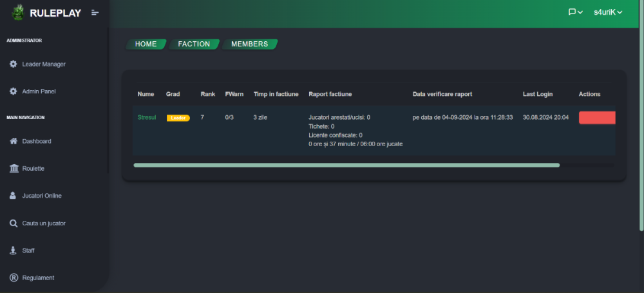
Task: Open the chat messages dropdown
Action: (575, 12)
